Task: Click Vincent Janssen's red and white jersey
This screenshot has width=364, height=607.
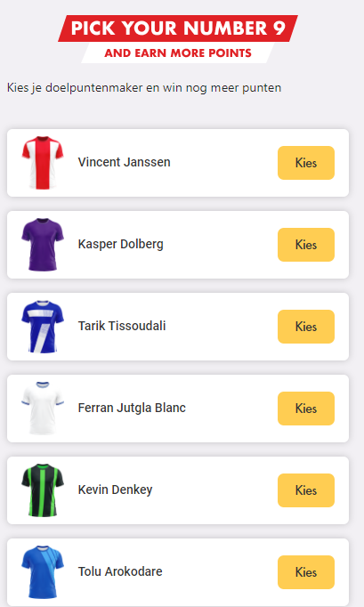Action: coord(43,163)
